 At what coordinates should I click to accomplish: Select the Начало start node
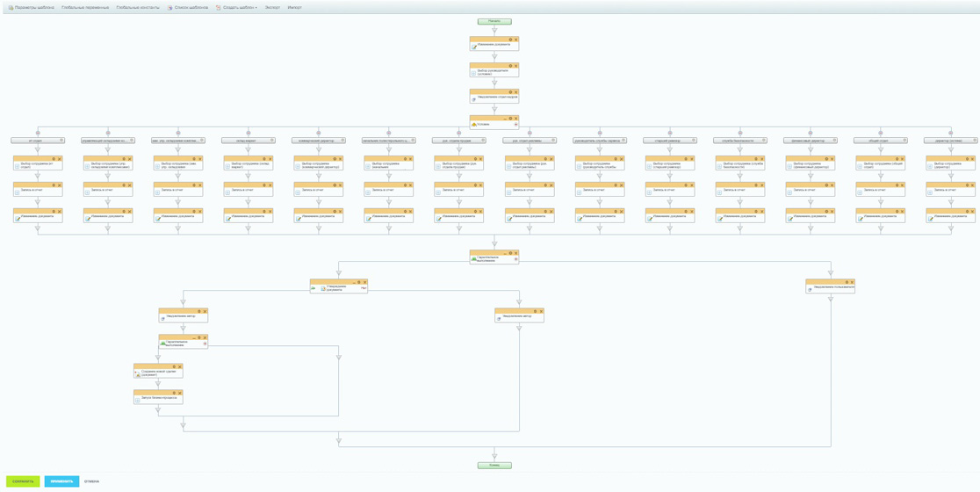click(x=494, y=21)
